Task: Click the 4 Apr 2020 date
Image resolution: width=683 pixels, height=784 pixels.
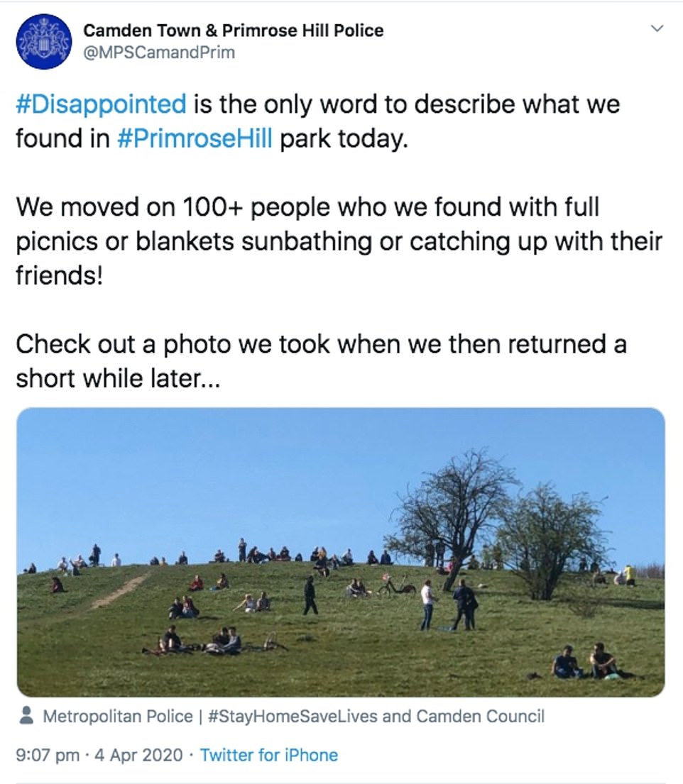Action: pyautogui.click(x=138, y=755)
